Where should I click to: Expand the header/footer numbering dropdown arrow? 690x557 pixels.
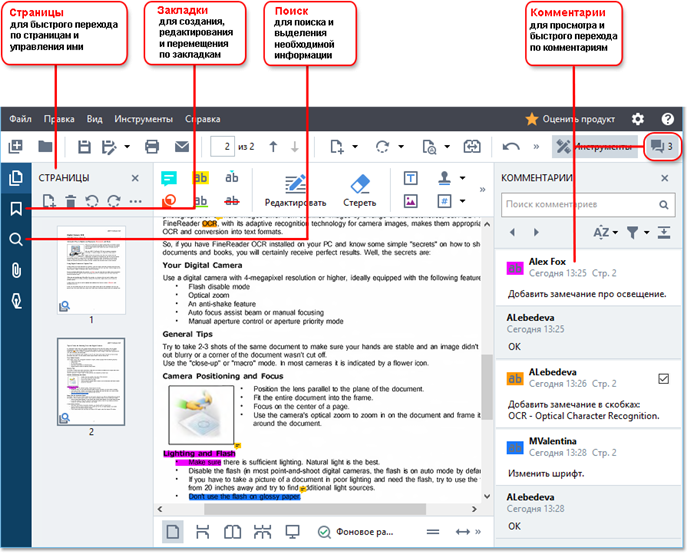[462, 202]
